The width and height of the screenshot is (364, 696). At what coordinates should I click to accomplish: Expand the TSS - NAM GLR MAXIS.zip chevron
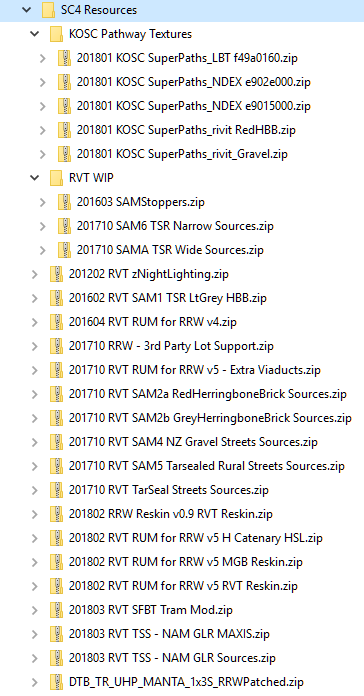click(35, 634)
